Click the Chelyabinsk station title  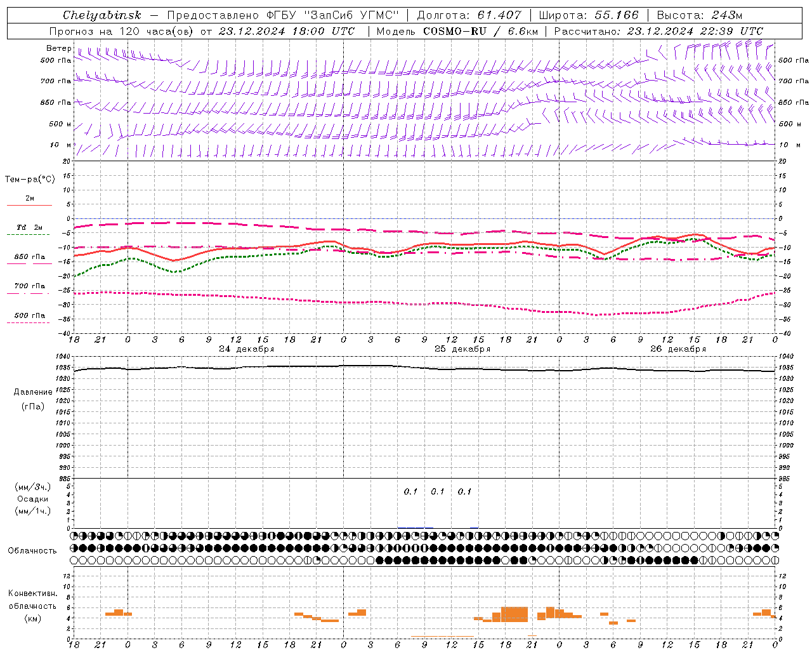(x=101, y=15)
